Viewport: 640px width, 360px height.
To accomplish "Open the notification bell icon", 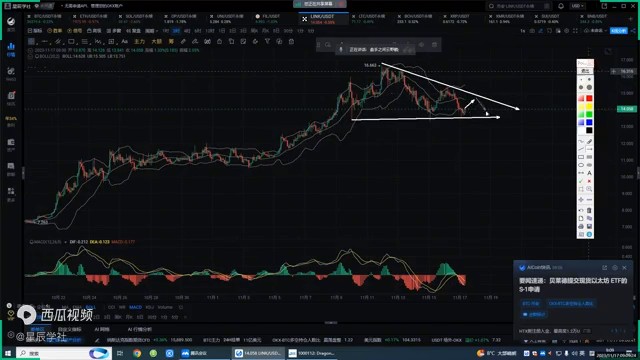I will (561, 6).
